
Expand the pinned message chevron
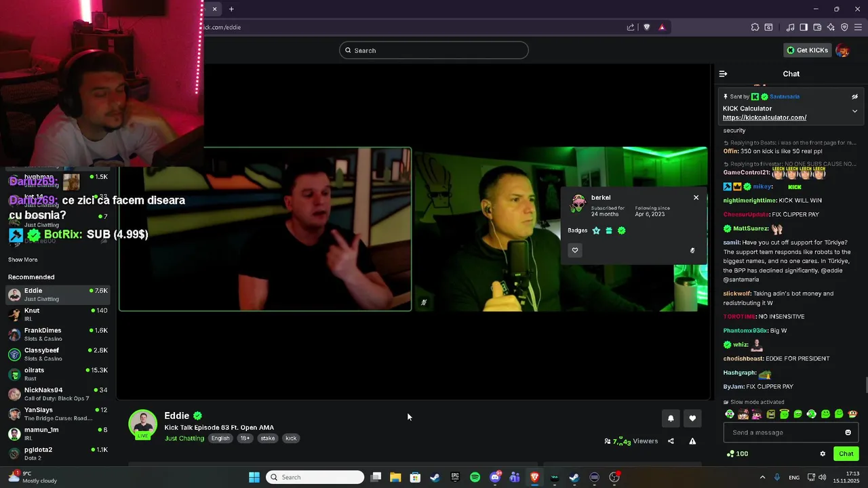854,111
